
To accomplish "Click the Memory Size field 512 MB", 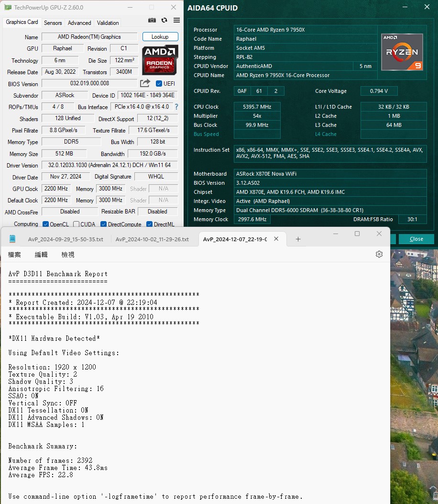I will (64, 153).
